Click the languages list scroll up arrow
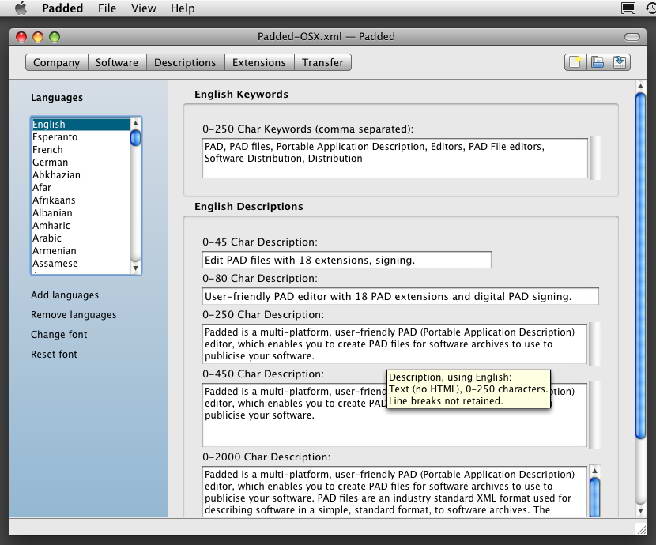Image resolution: width=657 pixels, height=545 pixels. click(135, 123)
